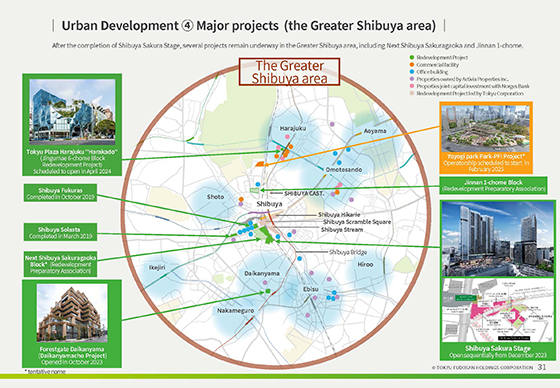The height and width of the screenshot is (388, 560).
Task: Click the Yoyogi park Park-PFI Project photo
Action: [486, 129]
